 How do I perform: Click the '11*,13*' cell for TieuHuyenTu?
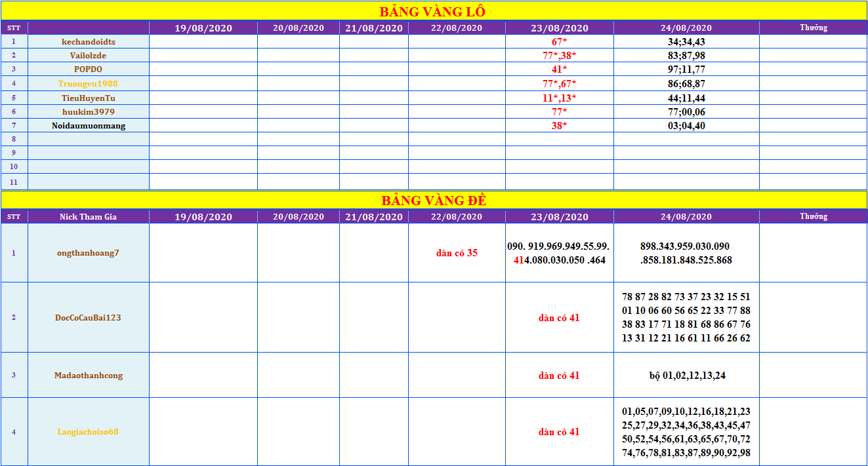pos(560,98)
